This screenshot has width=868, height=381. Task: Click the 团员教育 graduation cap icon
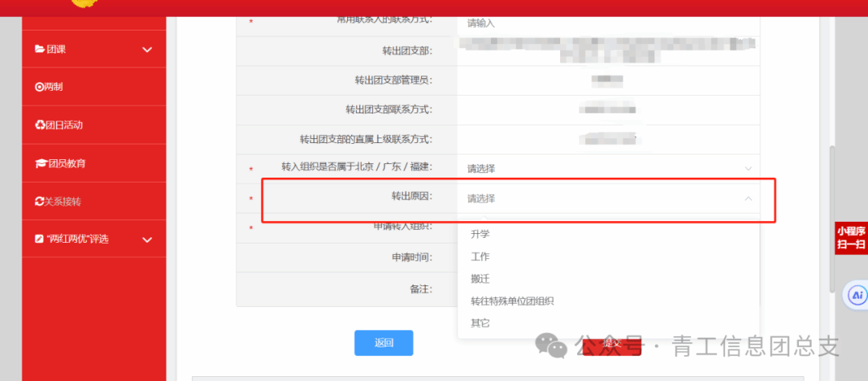click(40, 163)
